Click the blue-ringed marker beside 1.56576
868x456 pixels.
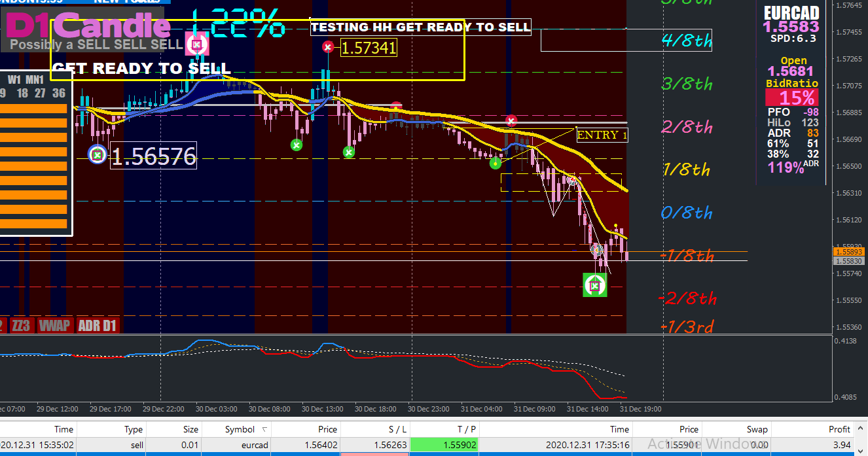[98, 154]
